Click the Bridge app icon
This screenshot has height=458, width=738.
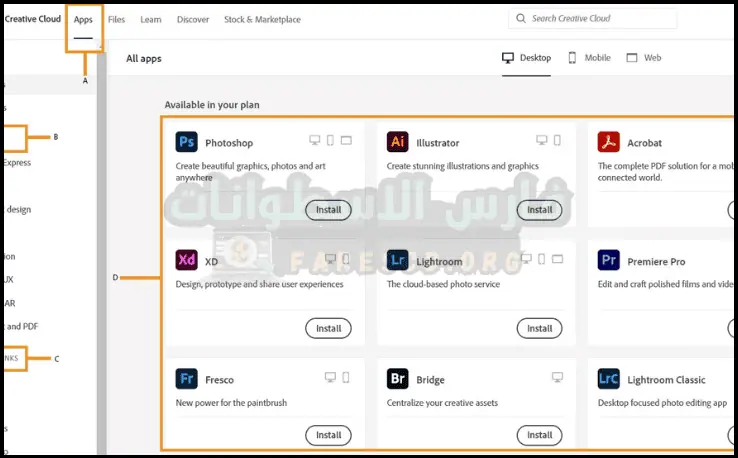click(x=398, y=379)
